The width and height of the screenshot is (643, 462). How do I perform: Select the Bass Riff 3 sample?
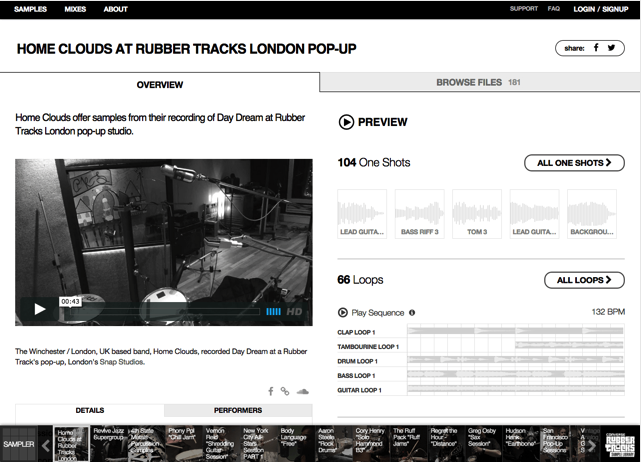[x=421, y=213]
